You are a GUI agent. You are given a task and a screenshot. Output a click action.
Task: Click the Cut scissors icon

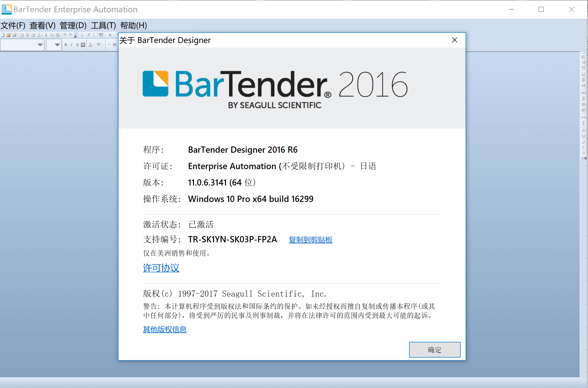(x=46, y=35)
